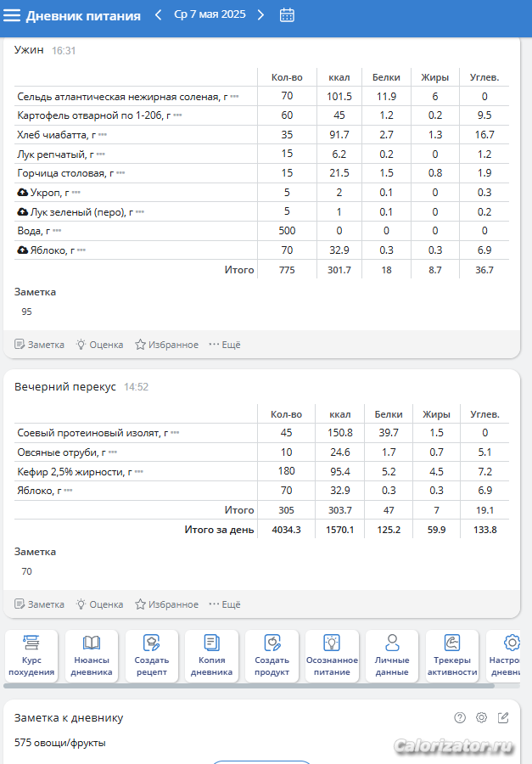Image resolution: width=532 pixels, height=764 pixels.
Task: Open settings gear in Заметка к дневнику
Action: click(x=481, y=717)
